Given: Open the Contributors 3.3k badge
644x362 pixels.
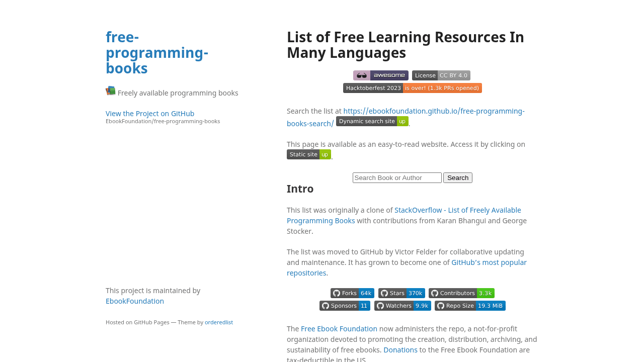Looking at the screenshot, I should 461,293.
